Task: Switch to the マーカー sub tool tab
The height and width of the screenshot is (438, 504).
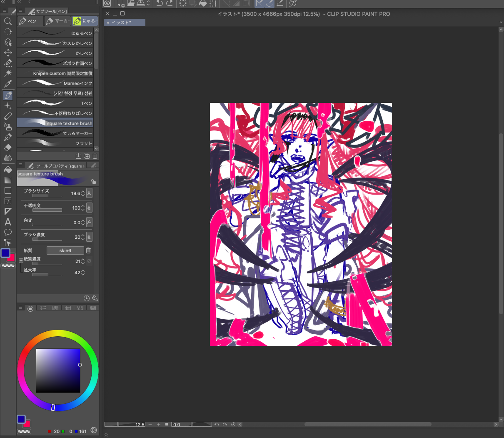Action: coord(57,21)
